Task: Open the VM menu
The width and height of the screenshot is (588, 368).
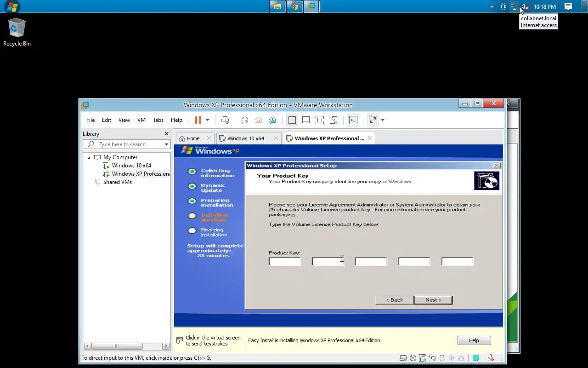Action: point(141,120)
